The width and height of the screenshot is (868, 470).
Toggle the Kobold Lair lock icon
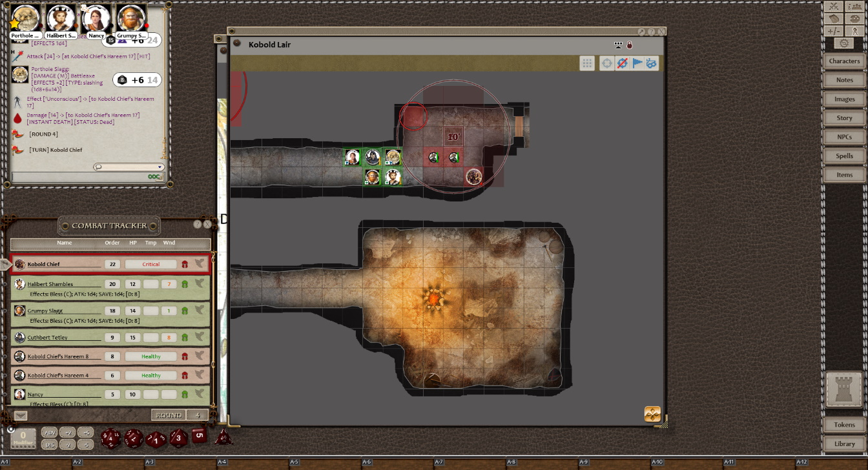tap(630, 45)
